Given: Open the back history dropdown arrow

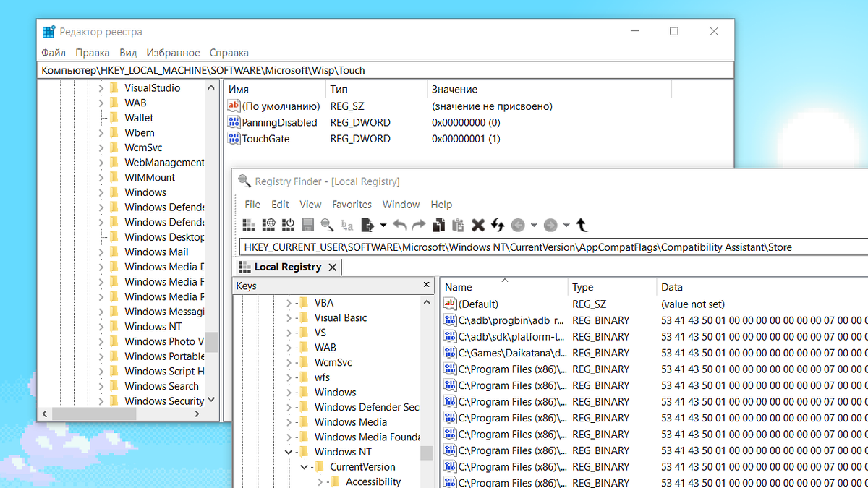Looking at the screenshot, I should point(534,226).
